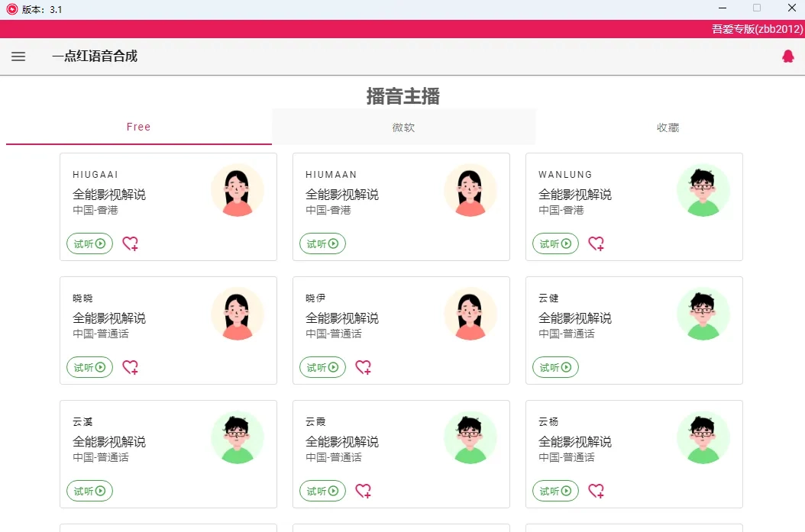Audition the 晓晓 voice
This screenshot has width=805, height=532.
89,367
